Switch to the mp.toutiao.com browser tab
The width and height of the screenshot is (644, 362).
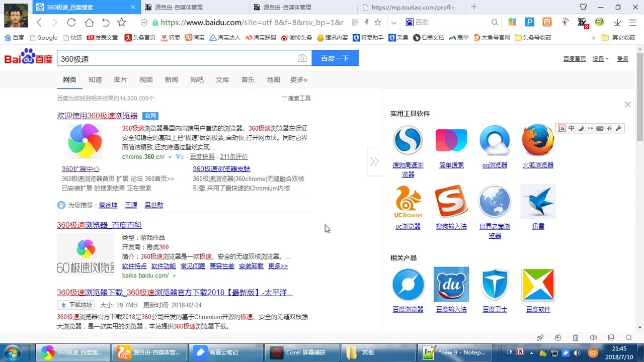[x=413, y=7]
